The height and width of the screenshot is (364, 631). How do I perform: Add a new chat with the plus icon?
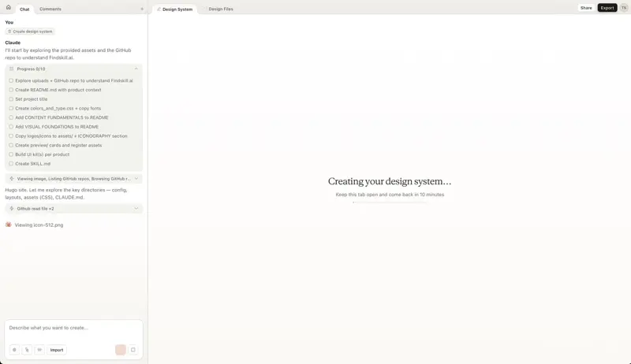tap(142, 9)
